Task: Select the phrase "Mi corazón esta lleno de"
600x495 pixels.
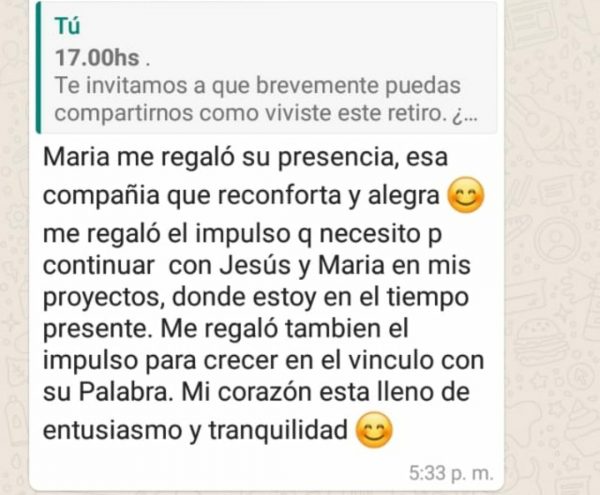Action: [x=325, y=392]
